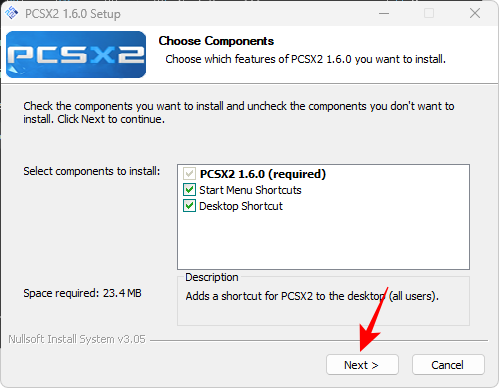Click the Choose Components heading

click(216, 41)
